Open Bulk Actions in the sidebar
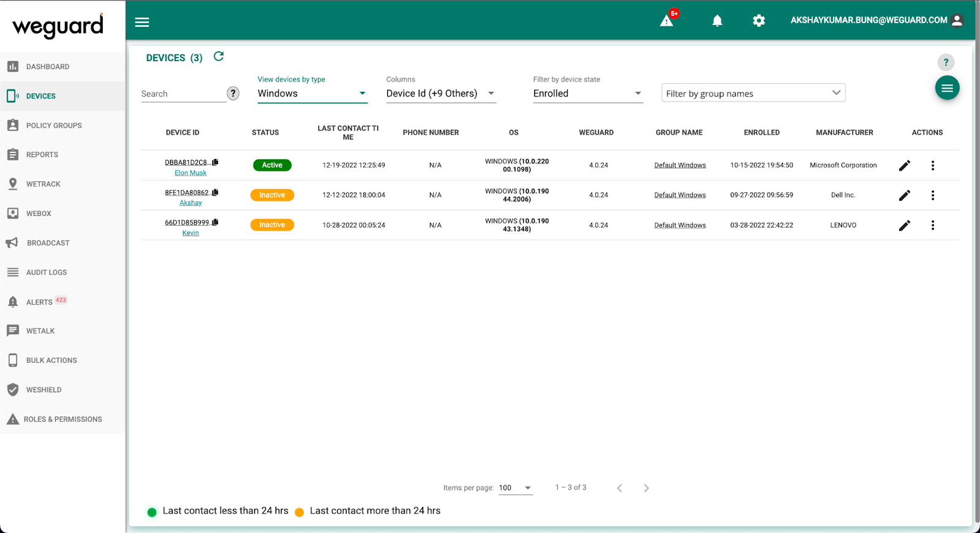Viewport: 980px width, 533px height. pos(62,360)
